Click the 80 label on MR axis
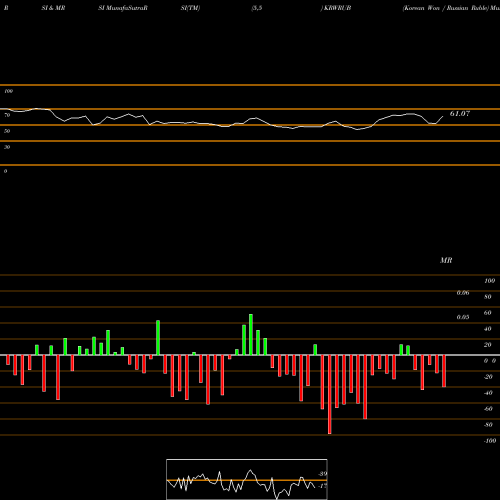The image size is (500, 500). (488, 297)
